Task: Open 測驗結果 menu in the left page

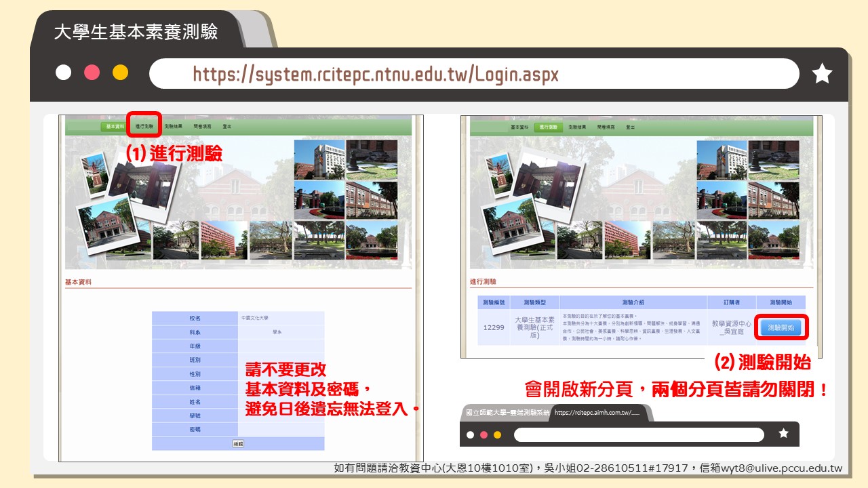Action: point(173,127)
